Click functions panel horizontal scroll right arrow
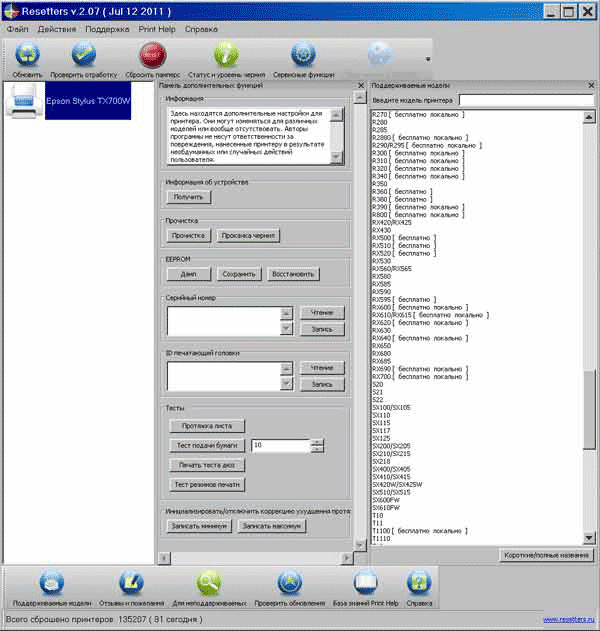Image resolution: width=600 pixels, height=631 pixels. pyautogui.click(x=346, y=558)
